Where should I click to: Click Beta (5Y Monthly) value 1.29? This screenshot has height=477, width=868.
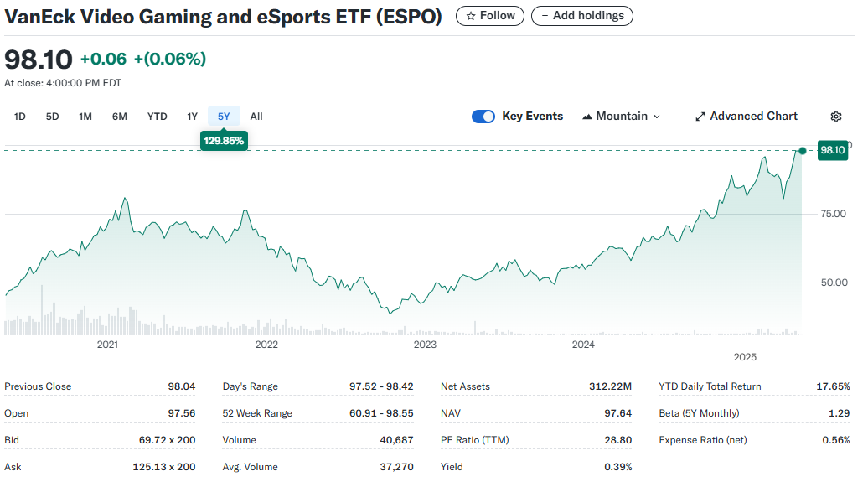point(840,413)
